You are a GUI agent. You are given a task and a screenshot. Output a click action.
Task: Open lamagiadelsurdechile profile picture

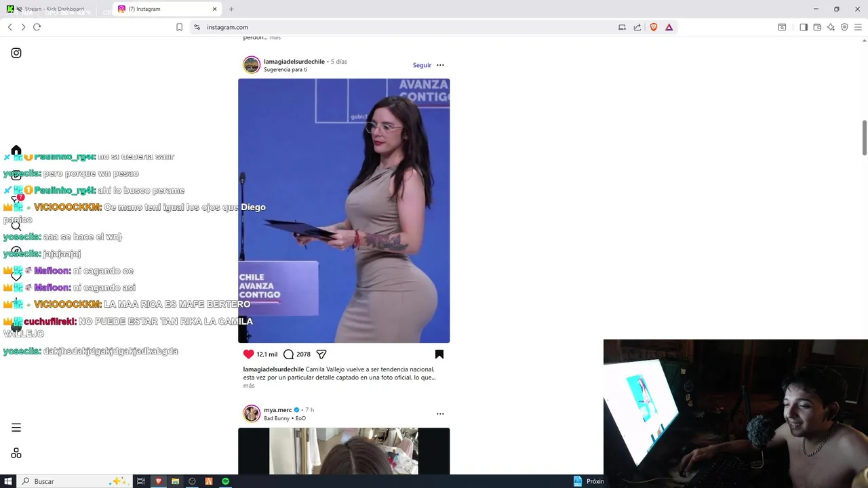point(252,65)
